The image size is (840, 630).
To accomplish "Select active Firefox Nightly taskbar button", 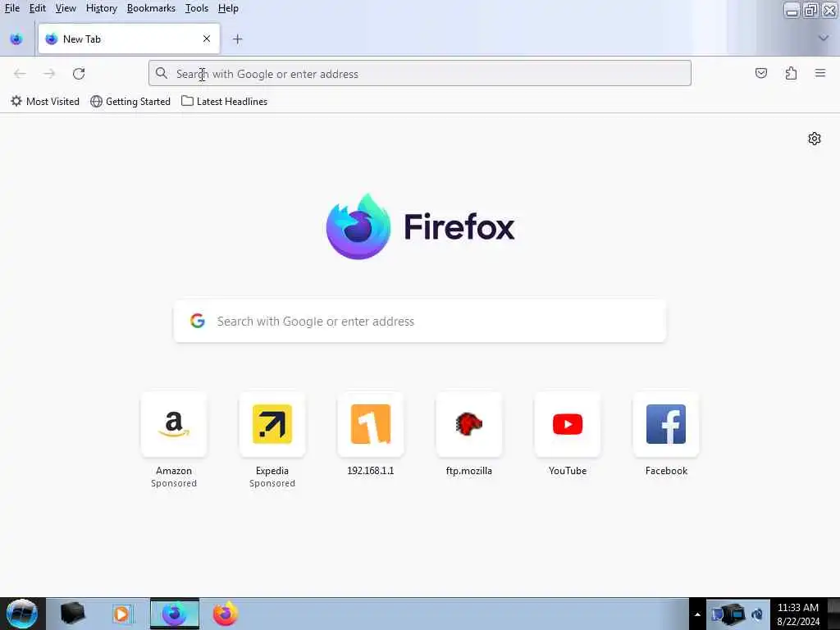I will point(175,614).
